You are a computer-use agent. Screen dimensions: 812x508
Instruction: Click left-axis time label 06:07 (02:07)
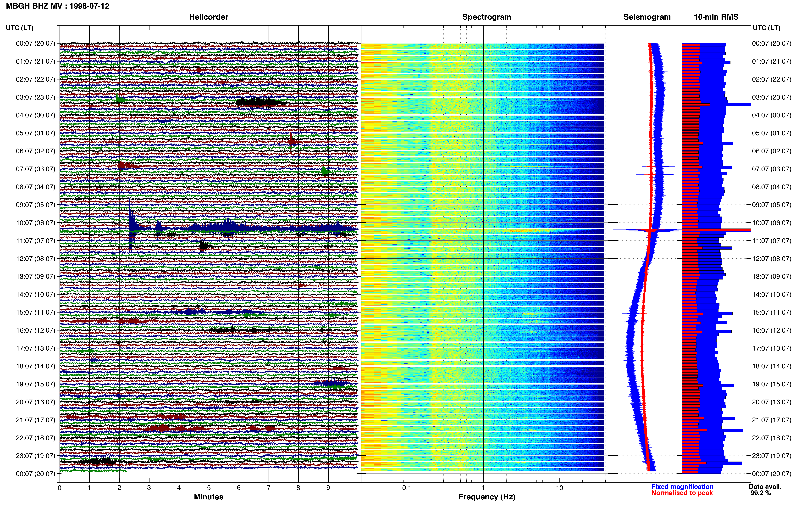point(36,151)
